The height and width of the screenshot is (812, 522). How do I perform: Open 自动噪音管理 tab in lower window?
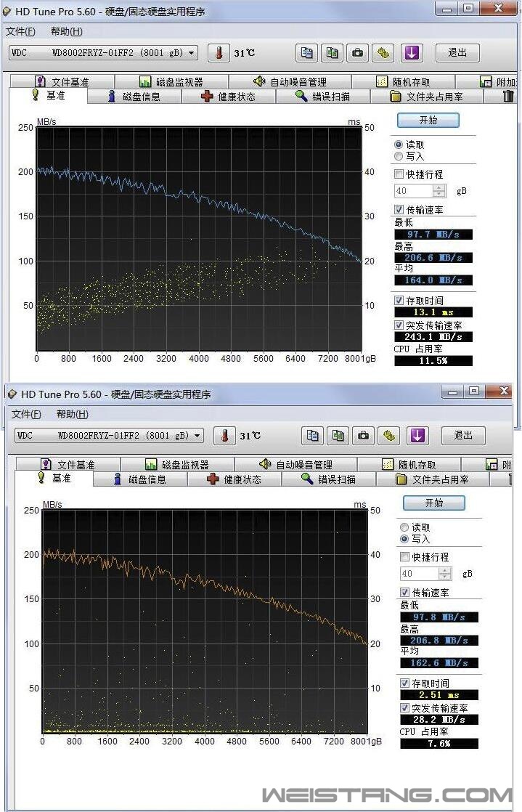pos(295,465)
